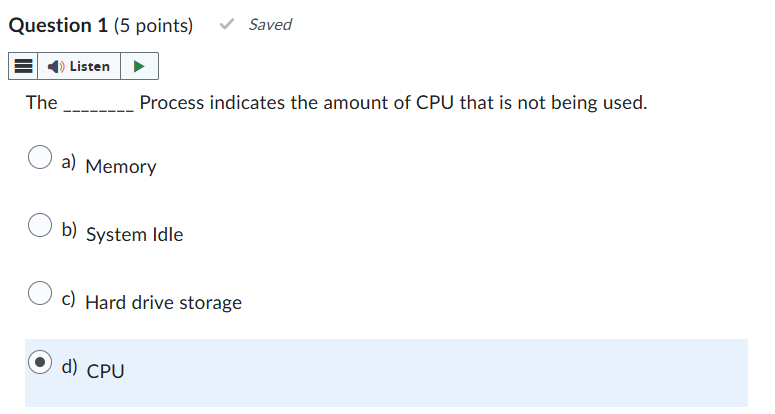The width and height of the screenshot is (775, 414).
Task: Pick the Hard drive storage radio button
Action: coord(39,294)
